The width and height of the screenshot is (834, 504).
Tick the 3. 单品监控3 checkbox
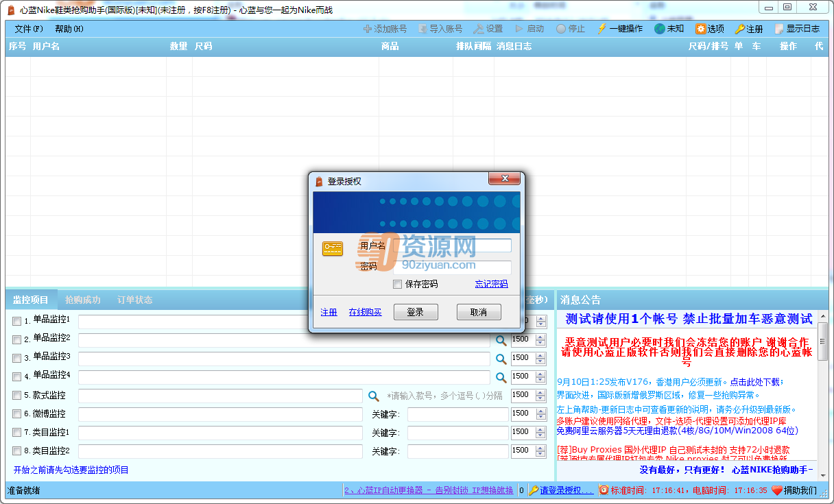click(16, 358)
